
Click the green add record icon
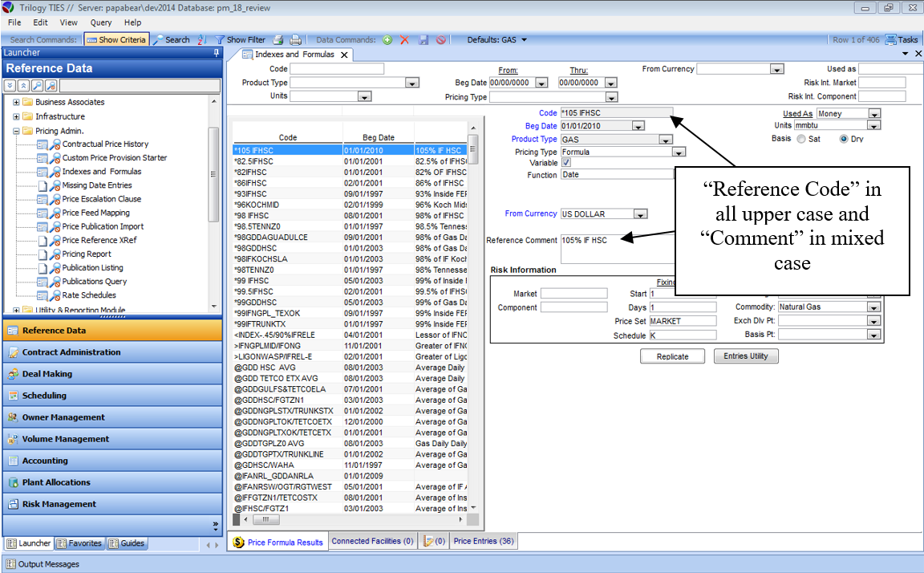[387, 39]
